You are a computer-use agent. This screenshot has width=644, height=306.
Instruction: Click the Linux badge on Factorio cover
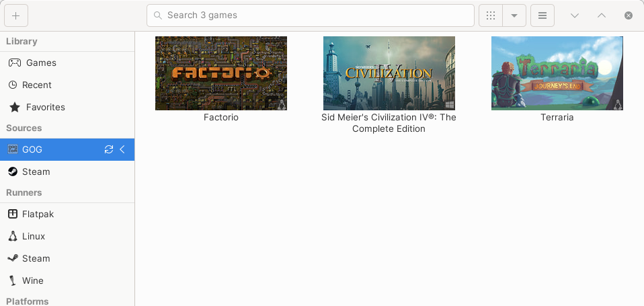tap(282, 104)
